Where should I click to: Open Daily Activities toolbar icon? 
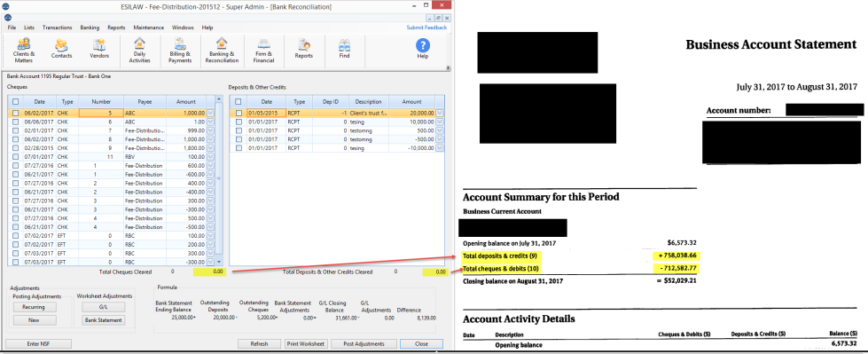[139, 50]
